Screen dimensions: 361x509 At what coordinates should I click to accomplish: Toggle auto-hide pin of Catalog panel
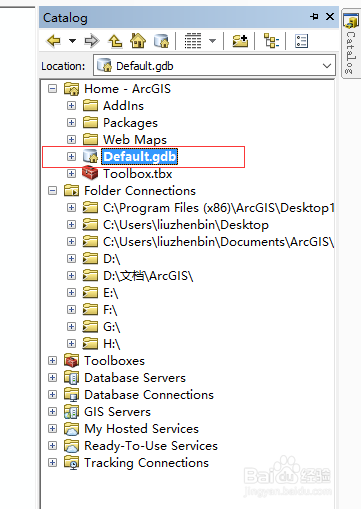point(314,16)
